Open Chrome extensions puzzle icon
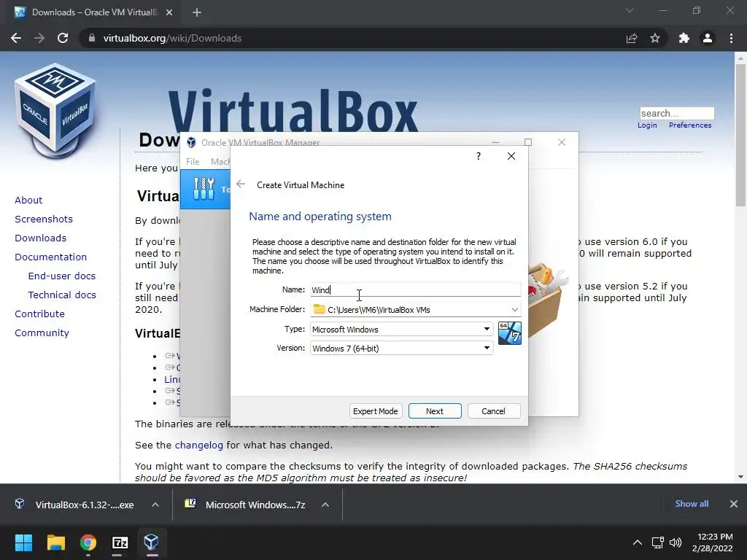Image resolution: width=747 pixels, height=560 pixels. click(684, 38)
